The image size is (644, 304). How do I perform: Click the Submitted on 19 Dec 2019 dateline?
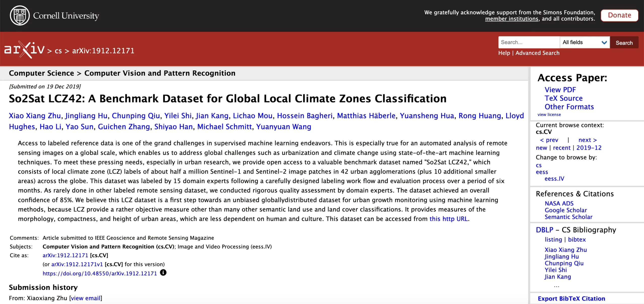pos(45,87)
